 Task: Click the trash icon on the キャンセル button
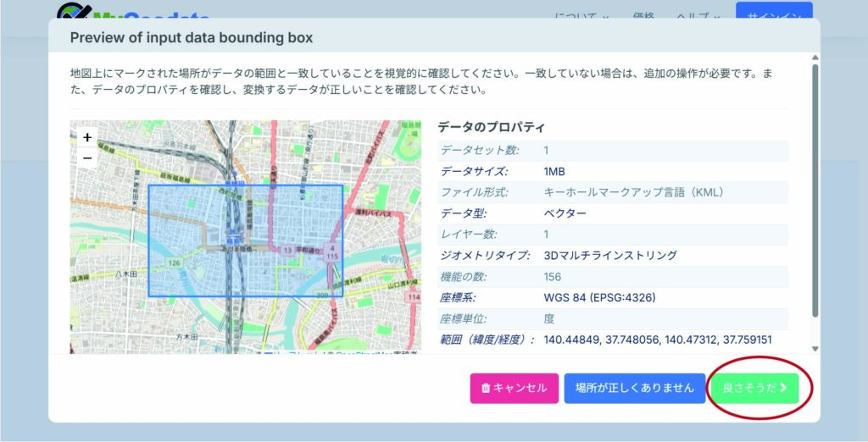click(486, 388)
